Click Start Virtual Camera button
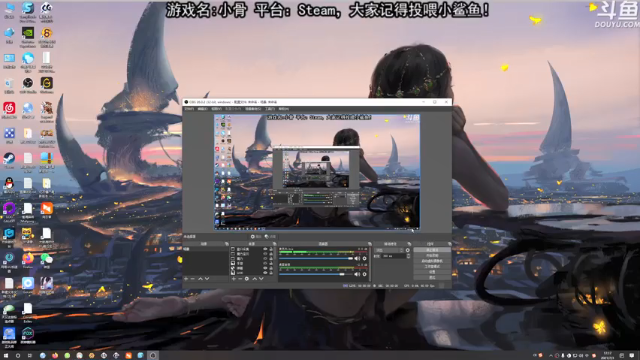 (432, 261)
